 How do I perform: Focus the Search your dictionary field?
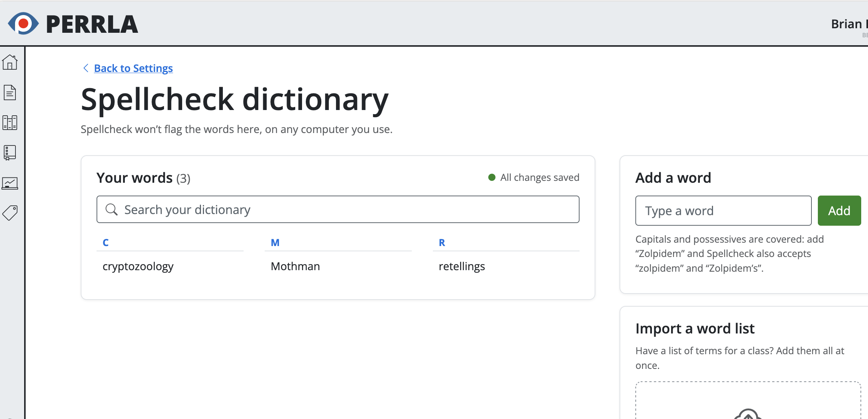[x=338, y=209]
